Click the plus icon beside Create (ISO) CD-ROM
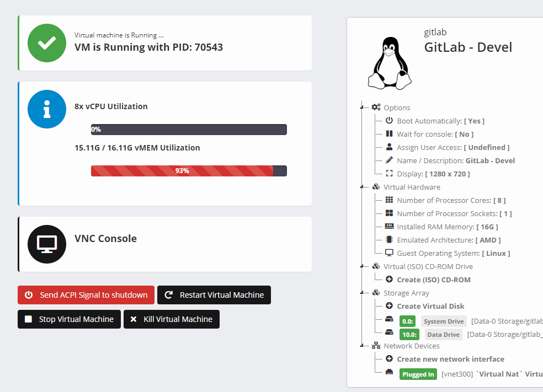The image size is (543, 392). tap(389, 279)
